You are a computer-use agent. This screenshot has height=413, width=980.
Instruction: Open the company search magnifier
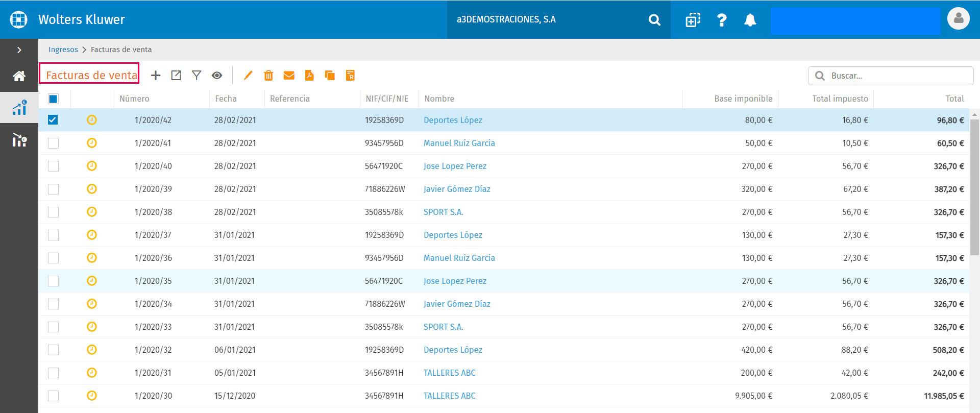pos(654,20)
